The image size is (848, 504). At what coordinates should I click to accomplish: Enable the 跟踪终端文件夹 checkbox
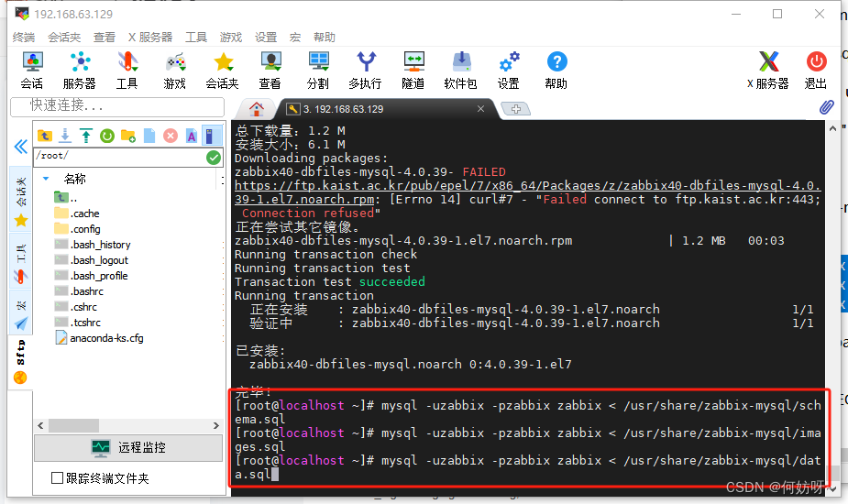point(58,478)
